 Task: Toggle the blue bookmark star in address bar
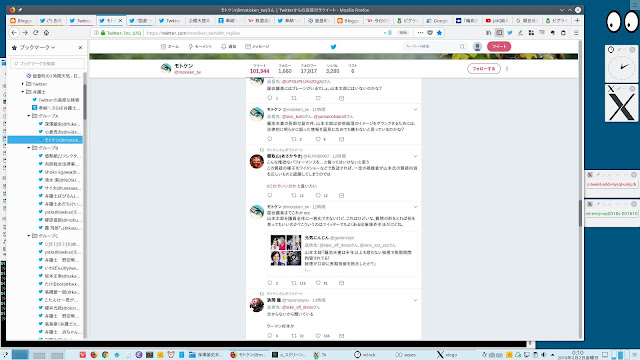439,33
